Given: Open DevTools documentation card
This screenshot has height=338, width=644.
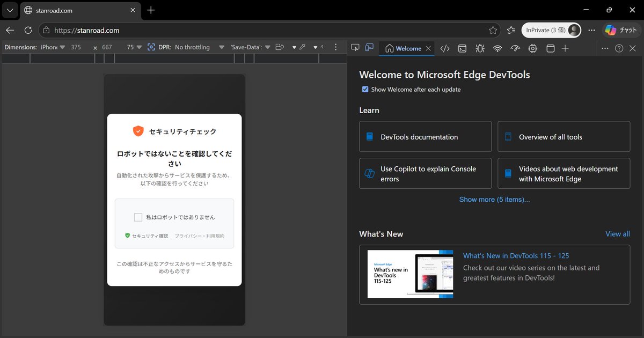Looking at the screenshot, I should click(425, 137).
